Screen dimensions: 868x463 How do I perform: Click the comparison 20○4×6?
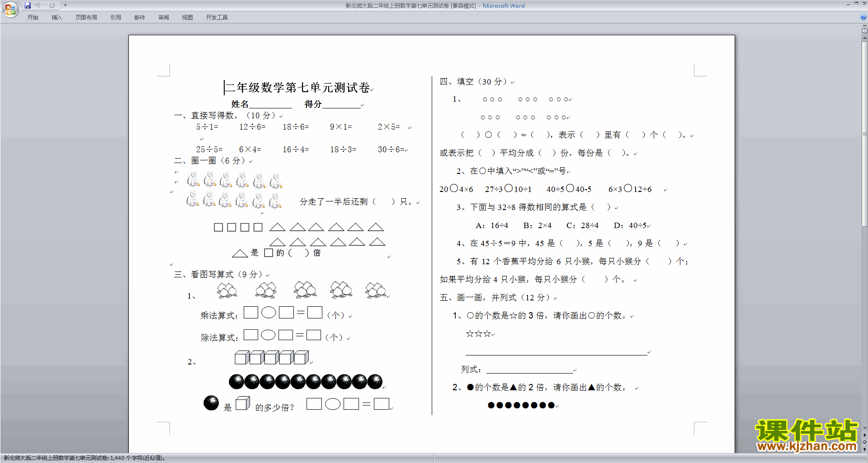click(x=456, y=189)
